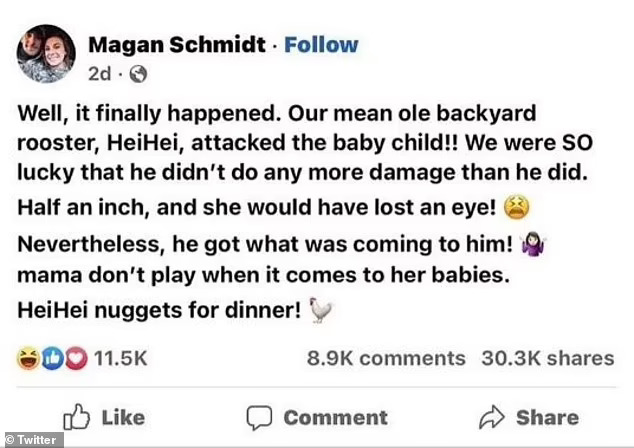View the 11.5K reactions list
The image size is (634, 448).
121,358
